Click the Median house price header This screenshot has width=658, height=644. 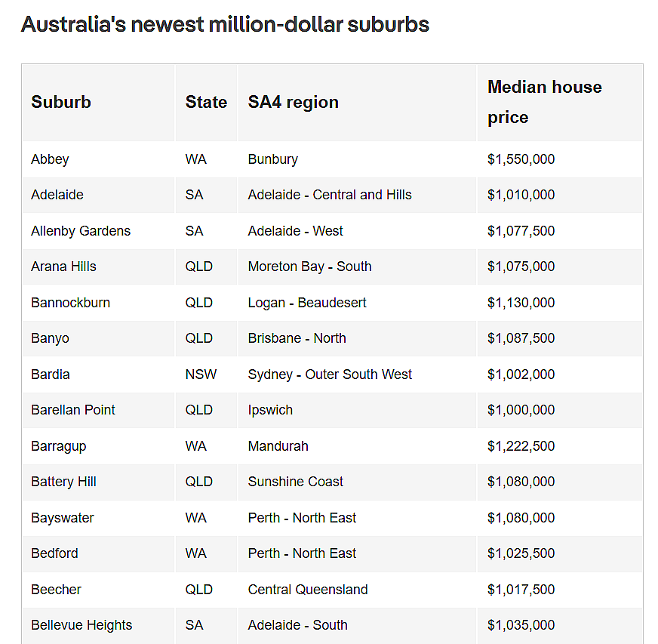pos(545,102)
